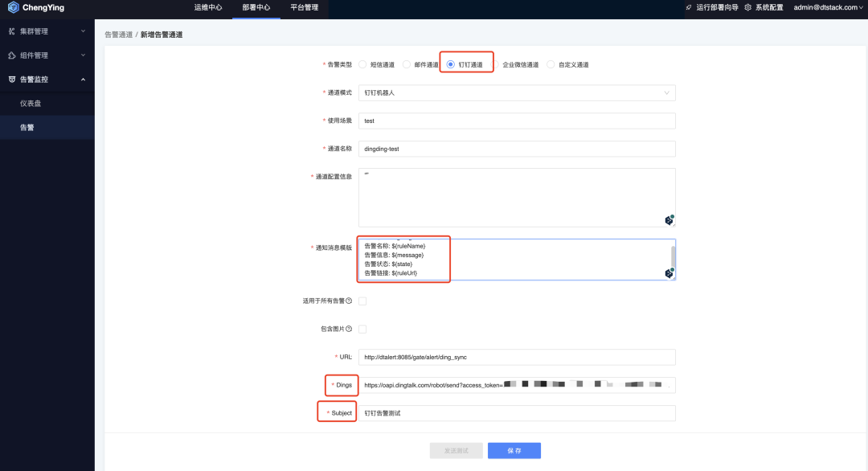Open the admin@dtstack.com account dropdown
This screenshot has width=868, height=471.
point(828,7)
